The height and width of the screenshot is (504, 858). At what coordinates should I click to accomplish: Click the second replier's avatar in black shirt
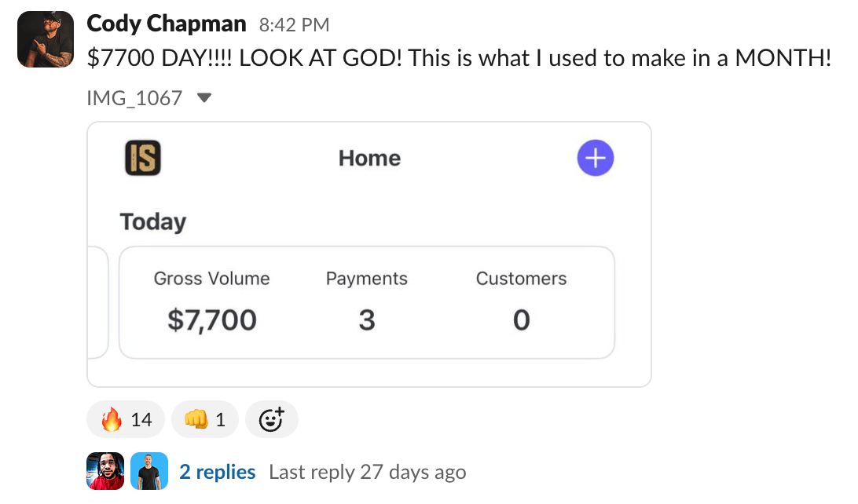coord(149,472)
